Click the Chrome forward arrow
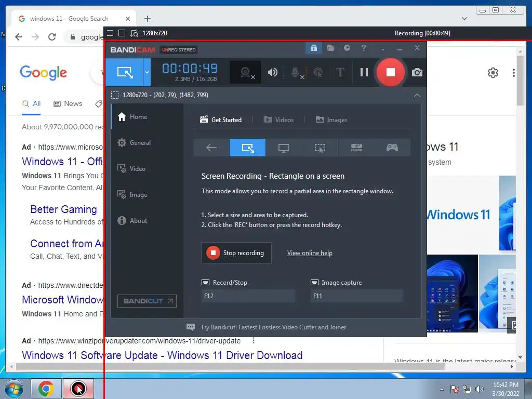Viewport: 532px width, 399px height. [35, 37]
